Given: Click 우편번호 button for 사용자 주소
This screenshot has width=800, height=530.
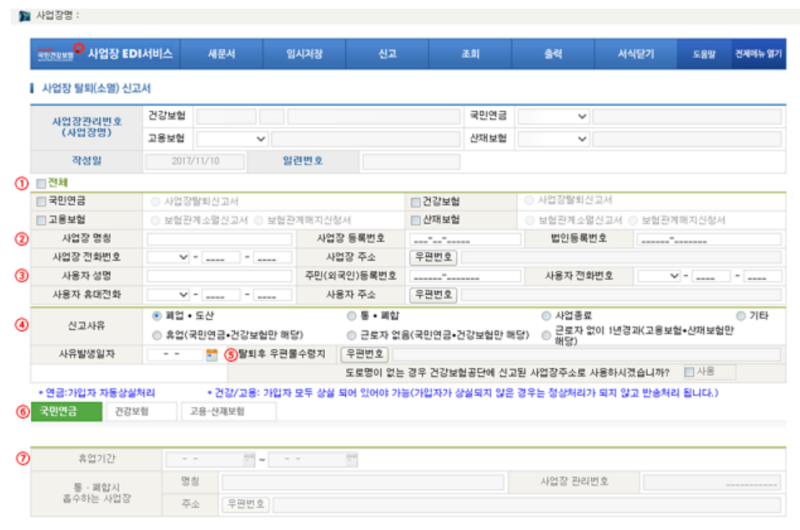Looking at the screenshot, I should point(433,295).
